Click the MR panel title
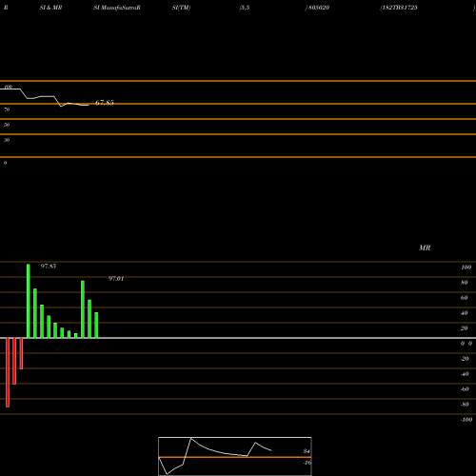 tap(425, 248)
